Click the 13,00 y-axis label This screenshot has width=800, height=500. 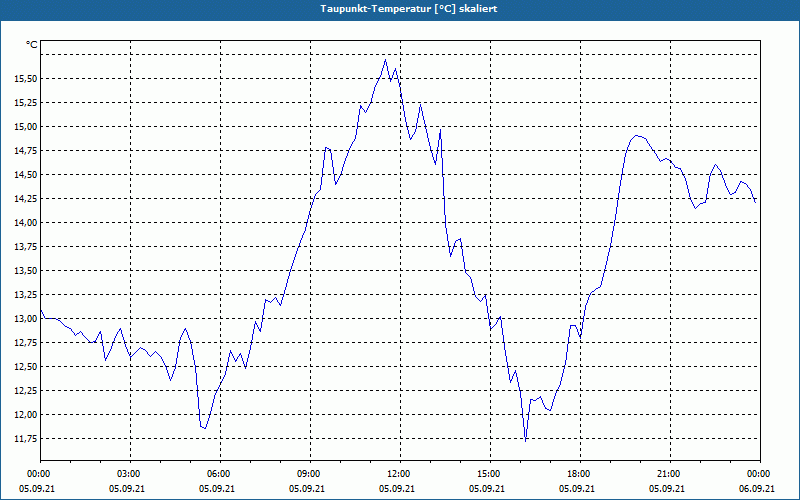click(x=24, y=318)
